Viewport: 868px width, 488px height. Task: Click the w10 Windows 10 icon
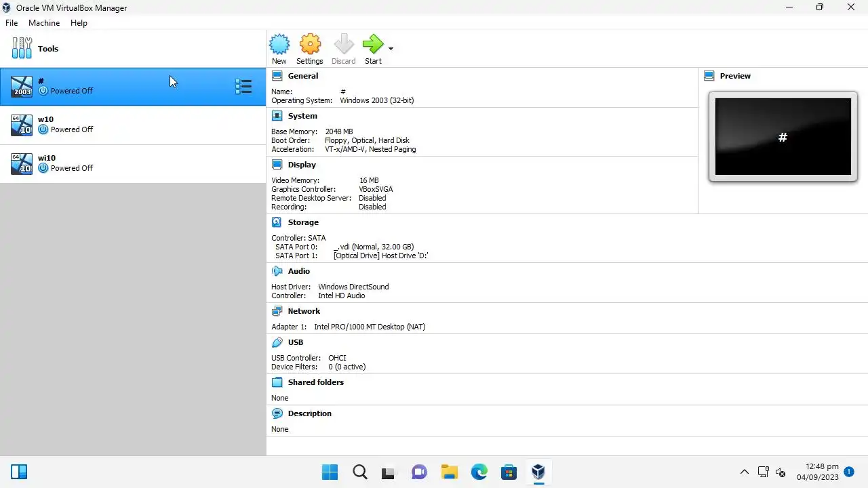coord(22,125)
